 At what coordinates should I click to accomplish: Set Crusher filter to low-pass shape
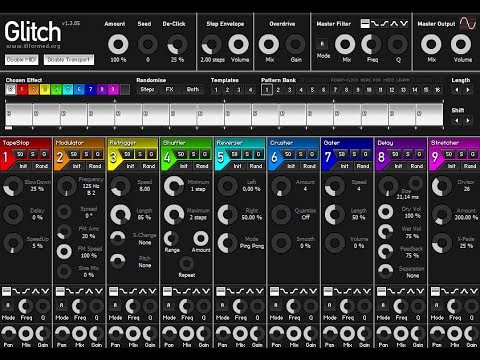[x=284, y=291]
